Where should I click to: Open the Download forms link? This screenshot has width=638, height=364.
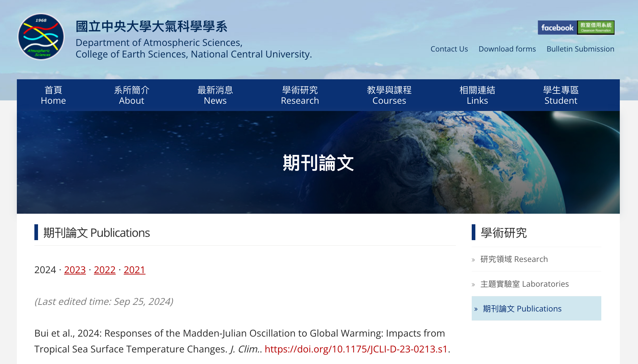[507, 49]
